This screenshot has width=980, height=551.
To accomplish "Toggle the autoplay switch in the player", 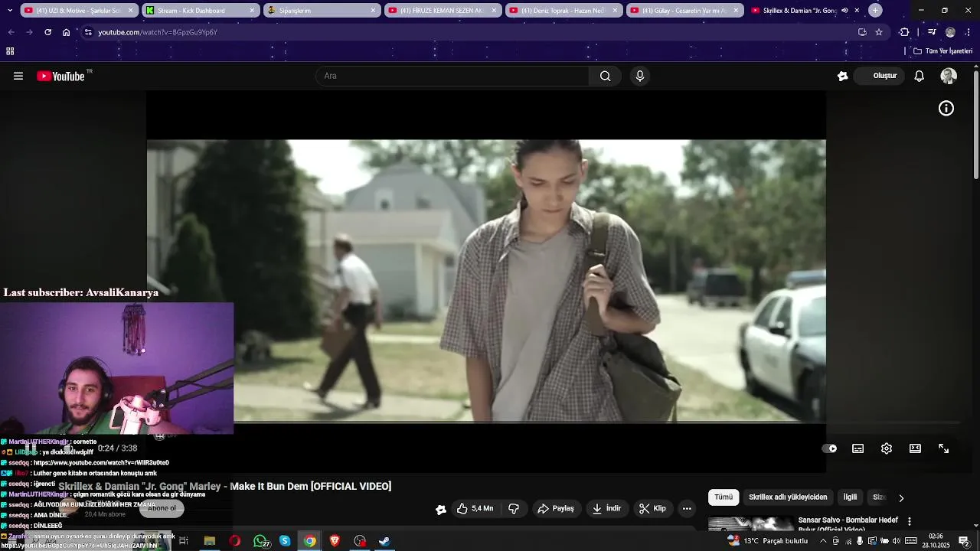I will click(x=829, y=448).
